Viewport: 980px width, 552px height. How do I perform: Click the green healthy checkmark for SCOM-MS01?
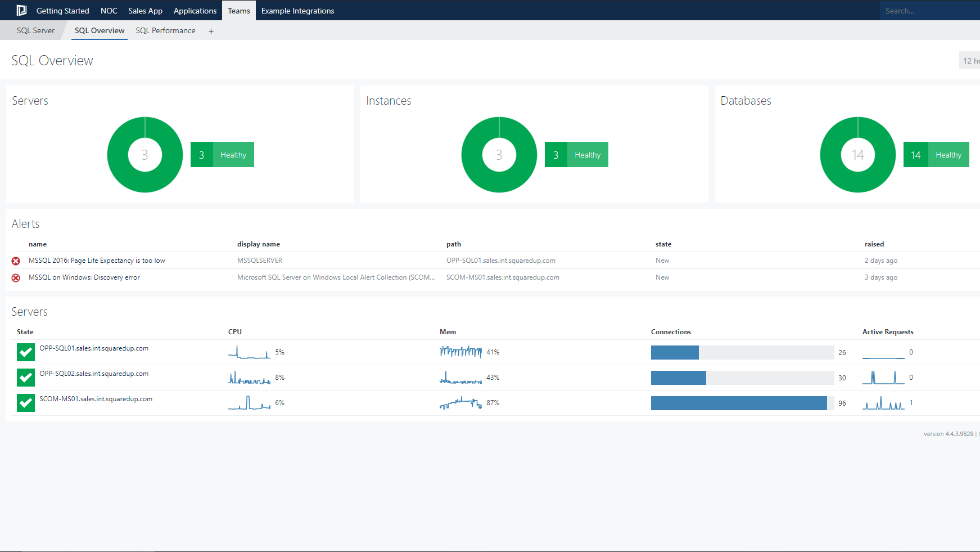pos(26,403)
